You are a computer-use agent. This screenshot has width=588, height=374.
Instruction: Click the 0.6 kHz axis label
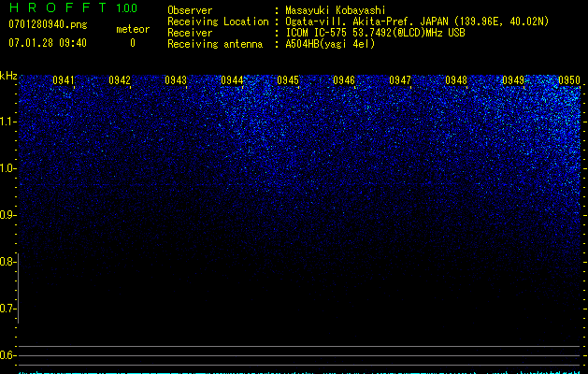[7, 355]
